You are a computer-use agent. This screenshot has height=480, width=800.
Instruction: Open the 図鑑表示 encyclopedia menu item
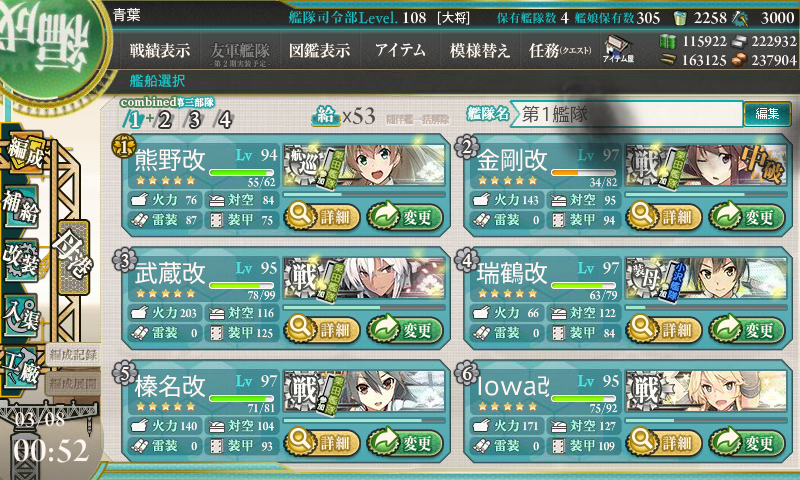click(319, 50)
